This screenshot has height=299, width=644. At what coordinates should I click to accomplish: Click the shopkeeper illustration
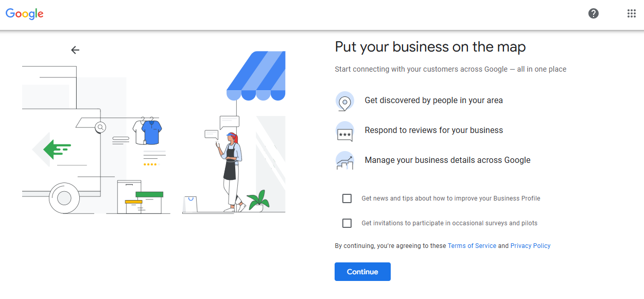231,165
